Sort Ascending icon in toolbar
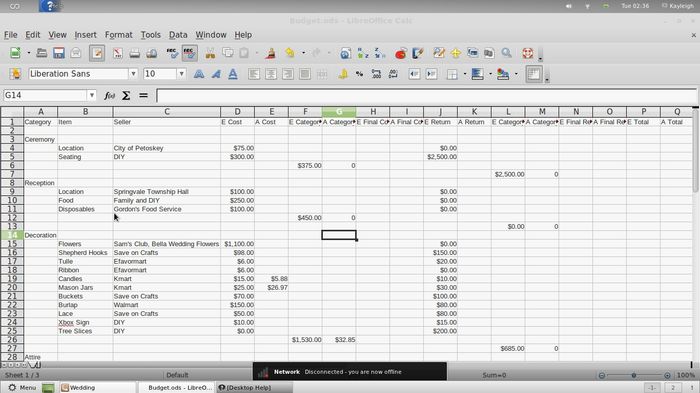Viewport: 700px width, 393px height. (362, 53)
